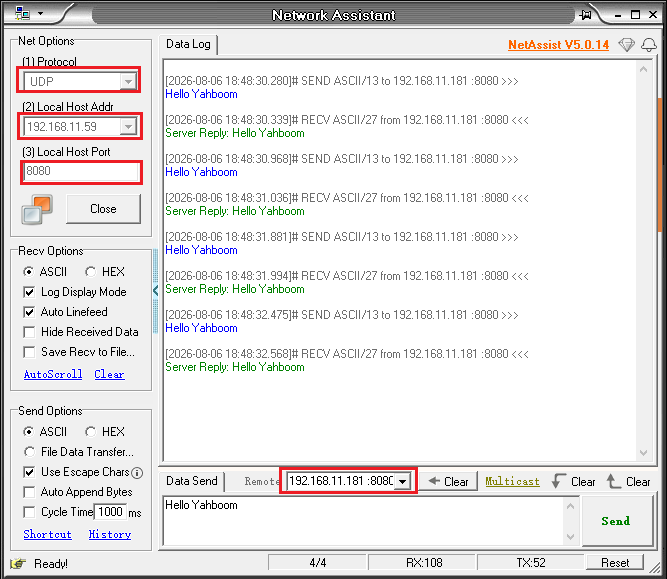Viewport: 667px width, 579px height.
Task: Open the History link
Action: coord(110,534)
